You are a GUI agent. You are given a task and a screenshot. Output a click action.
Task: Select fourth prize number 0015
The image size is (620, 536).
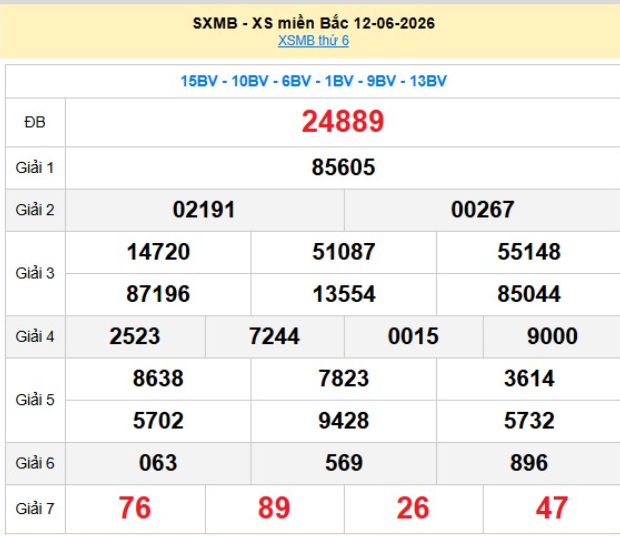tap(413, 336)
